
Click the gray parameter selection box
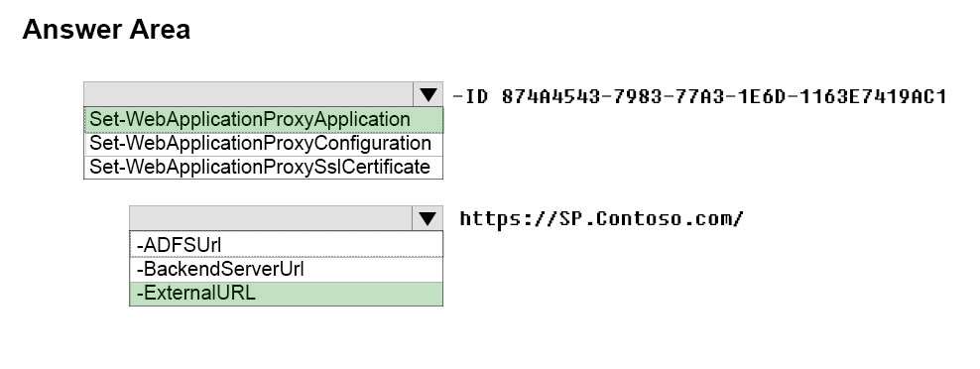click(x=271, y=218)
